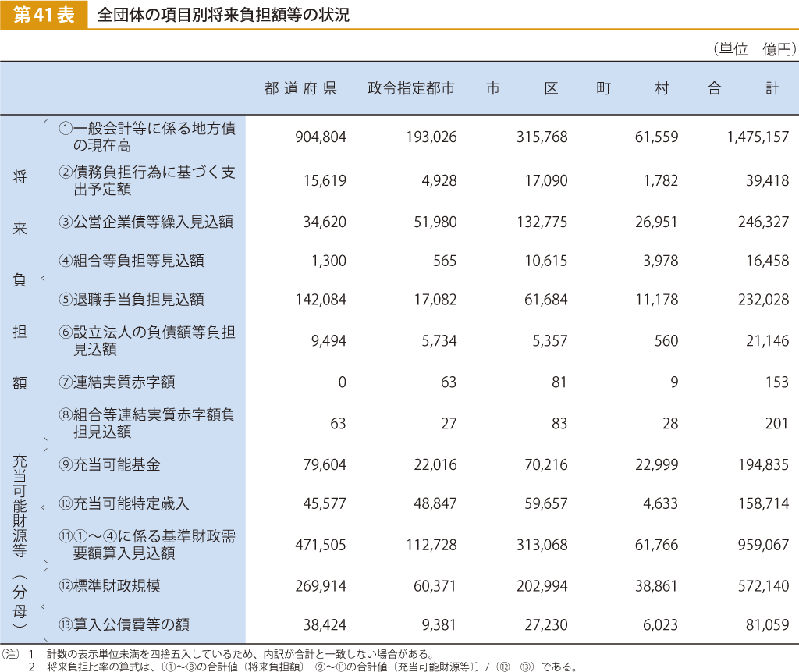Select the value 81,059

tap(768, 624)
